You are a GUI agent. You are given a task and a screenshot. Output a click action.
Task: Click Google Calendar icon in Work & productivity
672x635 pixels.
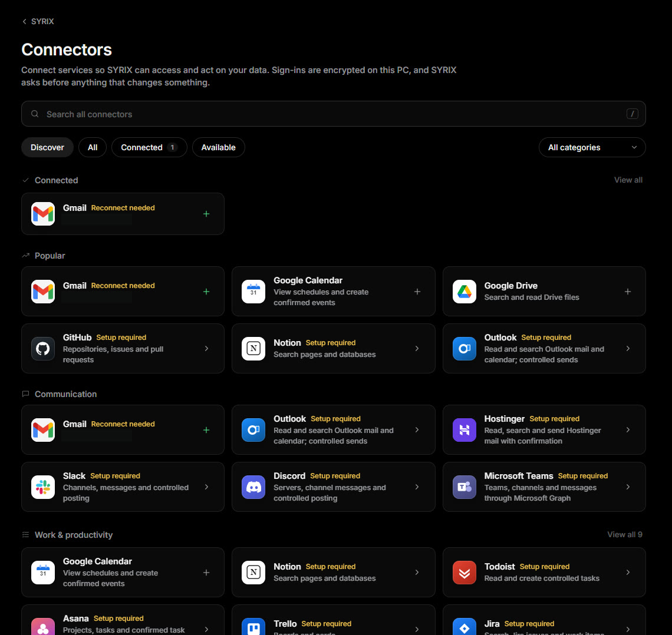click(43, 573)
